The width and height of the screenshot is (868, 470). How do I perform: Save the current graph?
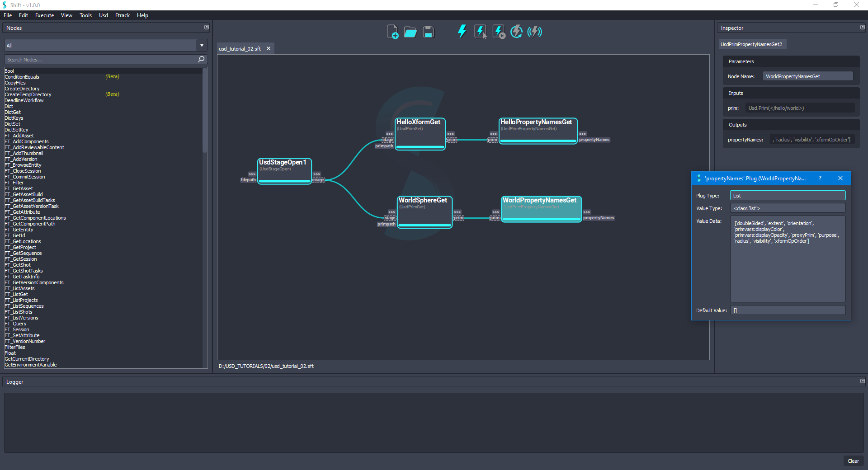[x=428, y=32]
